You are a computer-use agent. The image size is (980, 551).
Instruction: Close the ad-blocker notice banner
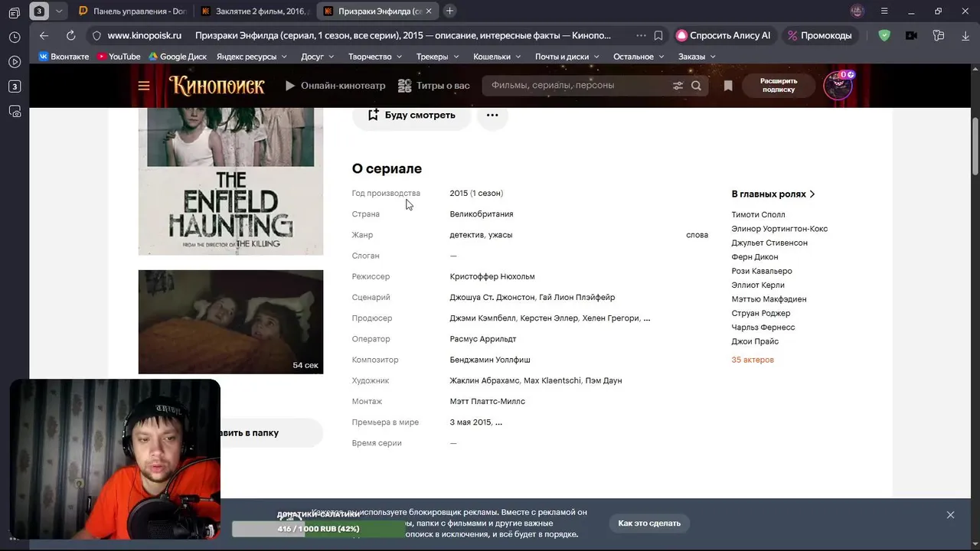950,515
